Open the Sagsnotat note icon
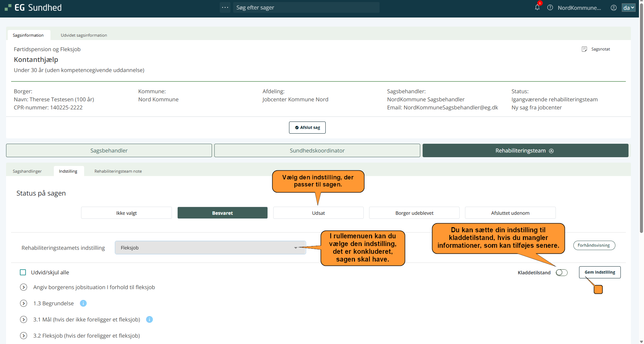644x344 pixels. 584,49
